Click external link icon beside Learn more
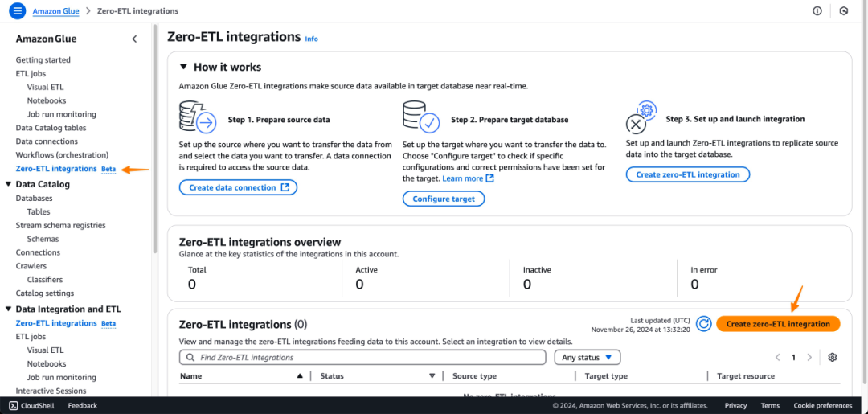The height and width of the screenshot is (414, 868). [x=490, y=178]
